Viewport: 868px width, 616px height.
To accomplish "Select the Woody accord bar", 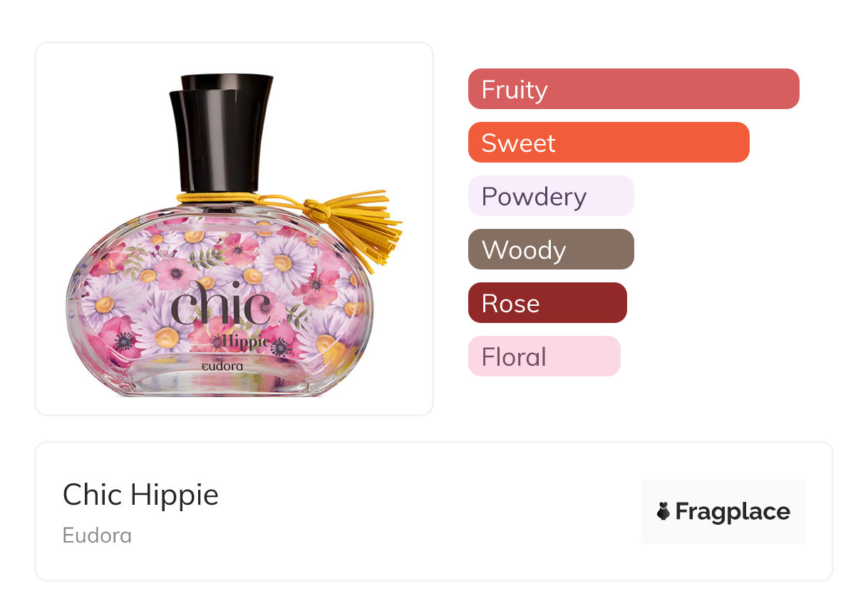I will [551, 250].
